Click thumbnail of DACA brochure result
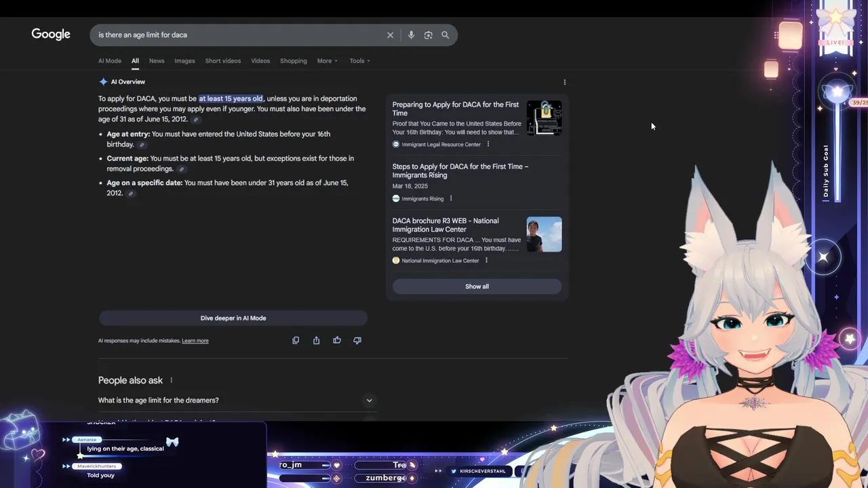The height and width of the screenshot is (488, 868). (544, 235)
